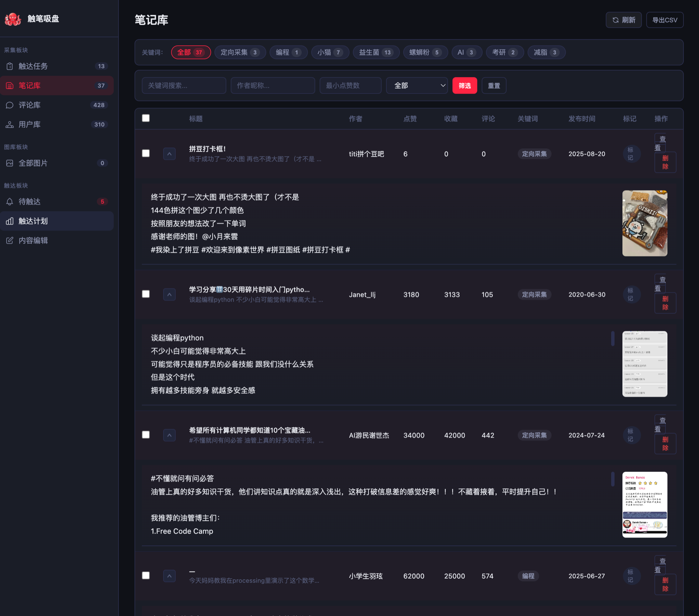699x616 pixels.
Task: Open 触达任务 clipboard icon in sidebar
Action: [x=10, y=66]
